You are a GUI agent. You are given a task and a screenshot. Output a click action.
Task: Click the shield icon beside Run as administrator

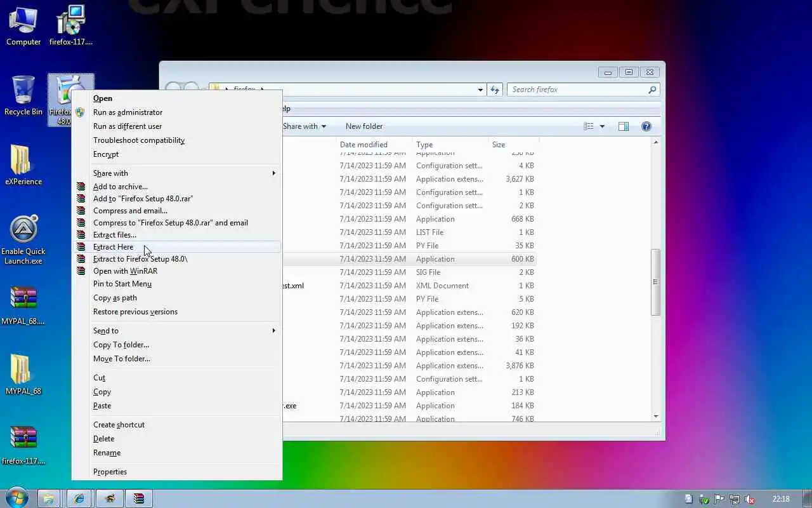[80, 112]
